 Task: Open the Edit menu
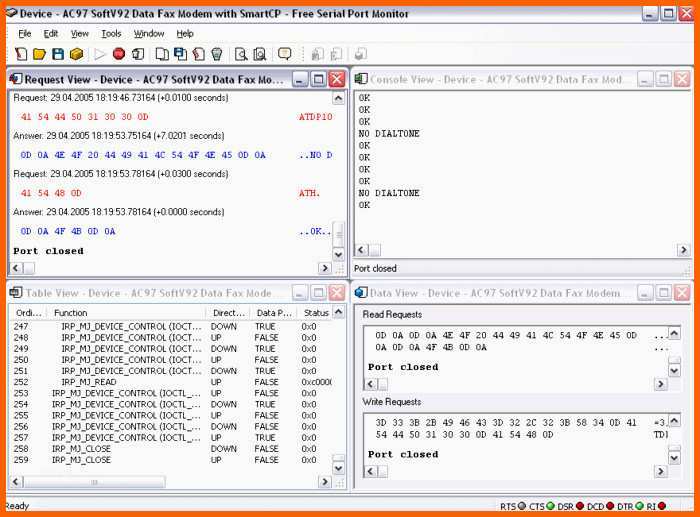tap(50, 33)
